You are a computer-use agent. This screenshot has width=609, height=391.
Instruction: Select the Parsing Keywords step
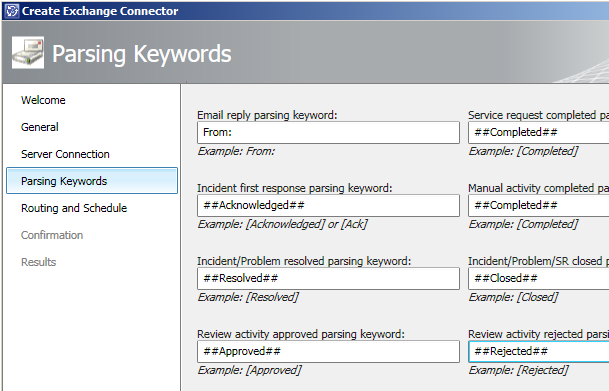pyautogui.click(x=92, y=181)
